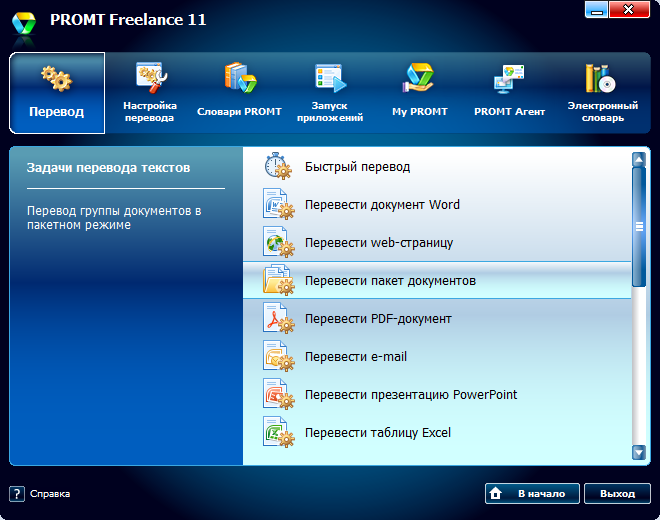660x520 pixels.
Task: Open the Запуск приложений tab label
Action: pyautogui.click(x=330, y=112)
